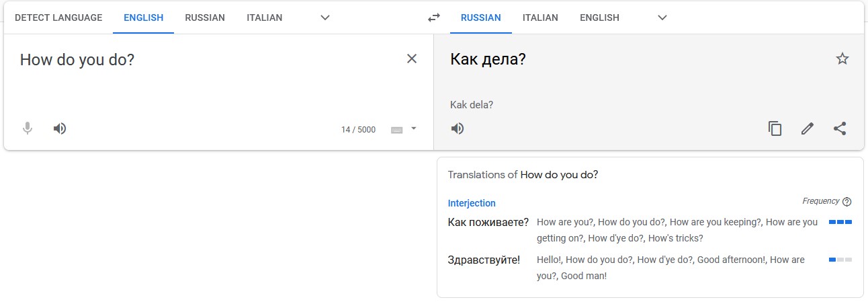Expand the source language list chevron
The width and height of the screenshot is (868, 302).
pyautogui.click(x=325, y=18)
